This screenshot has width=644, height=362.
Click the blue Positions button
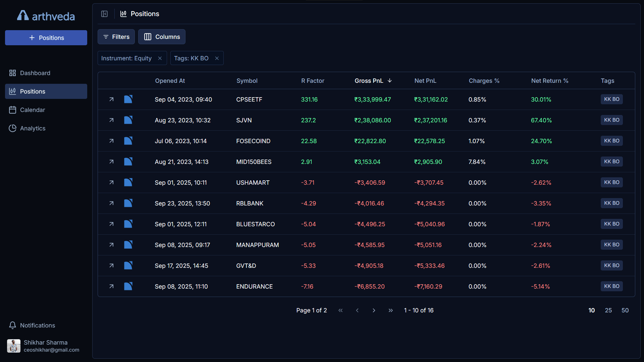[46, 38]
